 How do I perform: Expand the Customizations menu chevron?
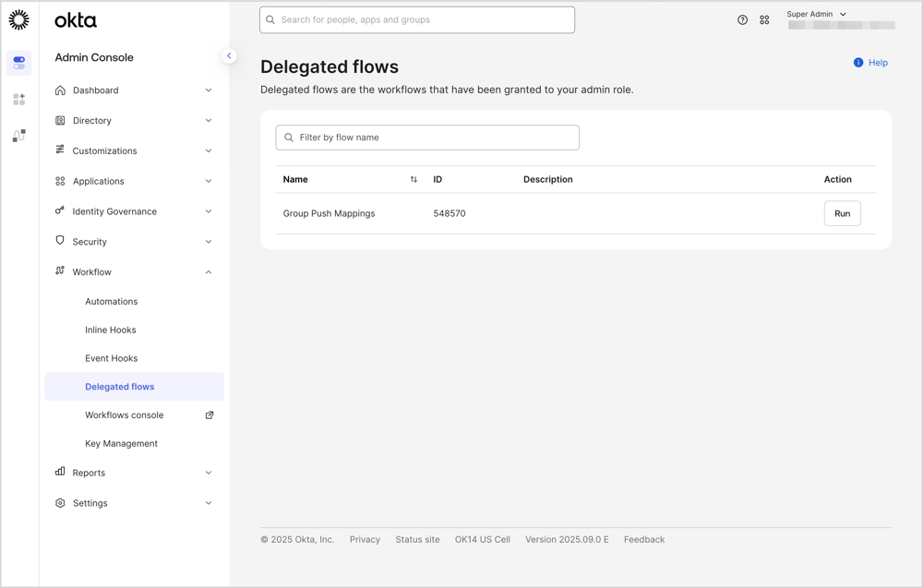(209, 150)
